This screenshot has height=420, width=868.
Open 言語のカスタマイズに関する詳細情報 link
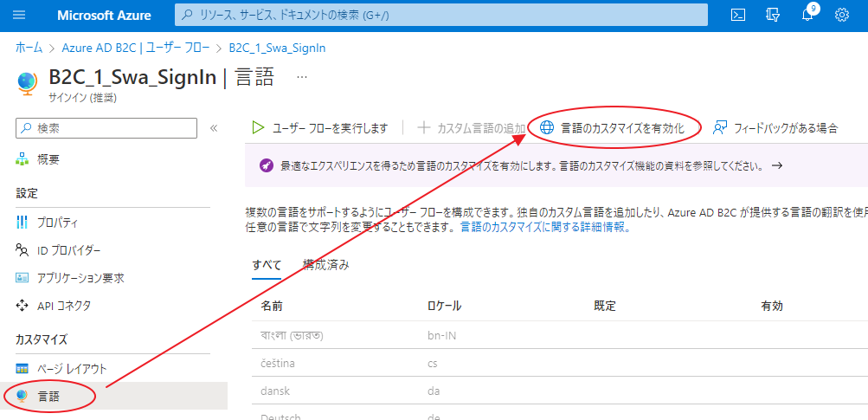pyautogui.click(x=545, y=227)
